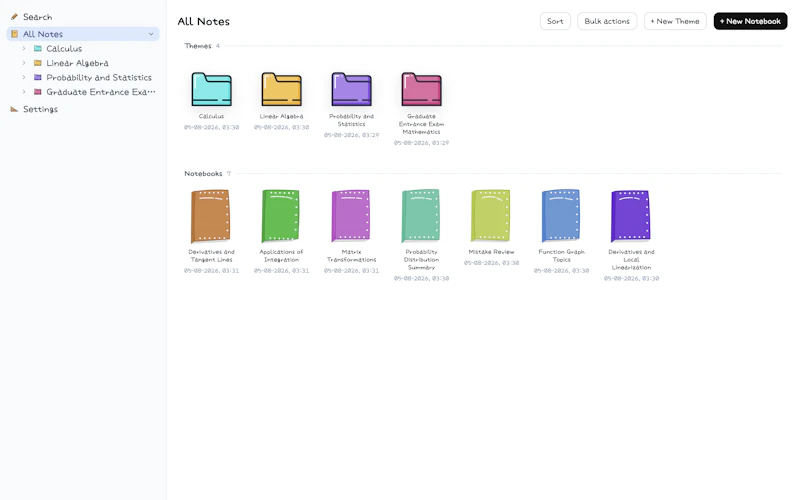The width and height of the screenshot is (800, 500).
Task: Click the Matrix Transformations title text
Action: [x=351, y=256]
